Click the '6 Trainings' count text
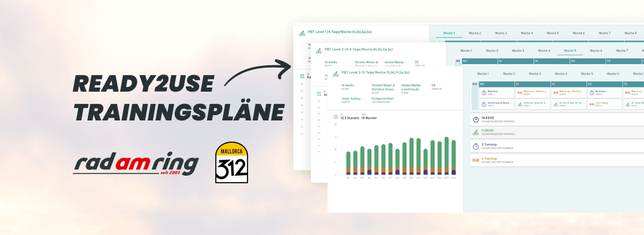Screen dimensions: 644x235 coord(489,159)
